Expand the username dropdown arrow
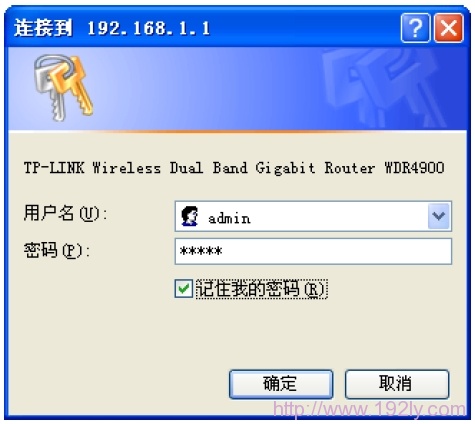The height and width of the screenshot is (424, 475). click(438, 216)
